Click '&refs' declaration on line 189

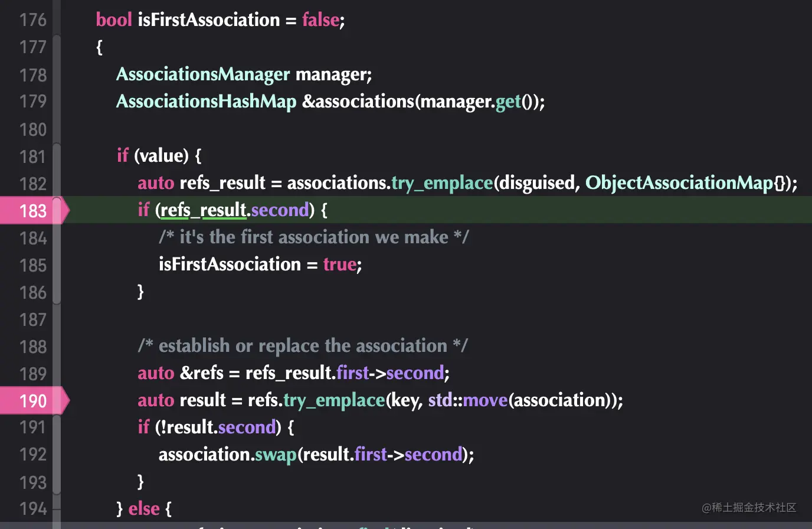(x=202, y=373)
